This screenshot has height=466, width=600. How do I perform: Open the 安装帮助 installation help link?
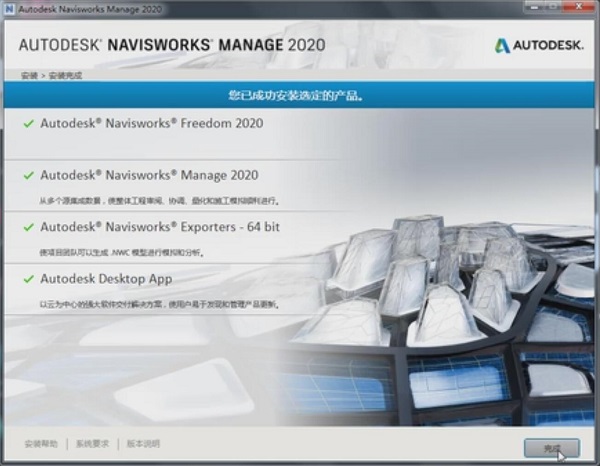pos(41,444)
